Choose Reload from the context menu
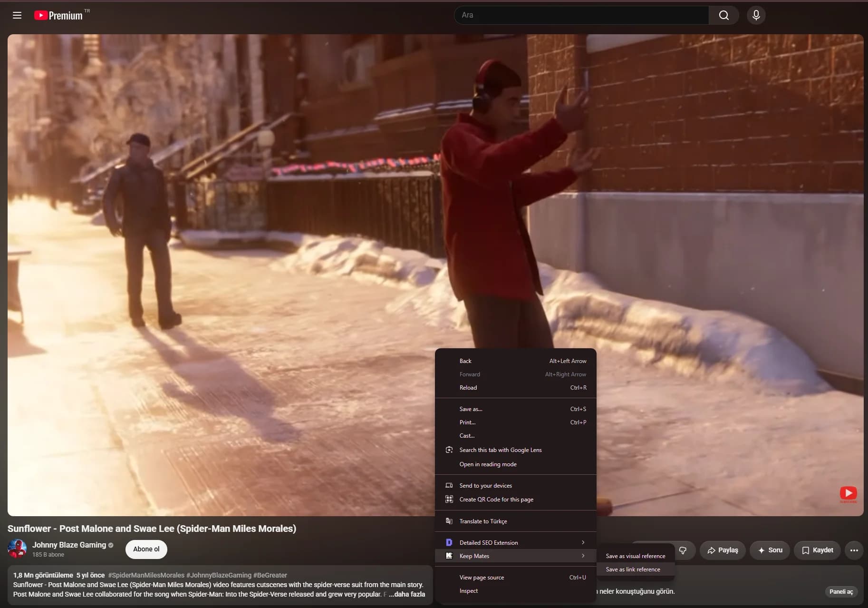This screenshot has width=868, height=608. [x=516, y=388]
